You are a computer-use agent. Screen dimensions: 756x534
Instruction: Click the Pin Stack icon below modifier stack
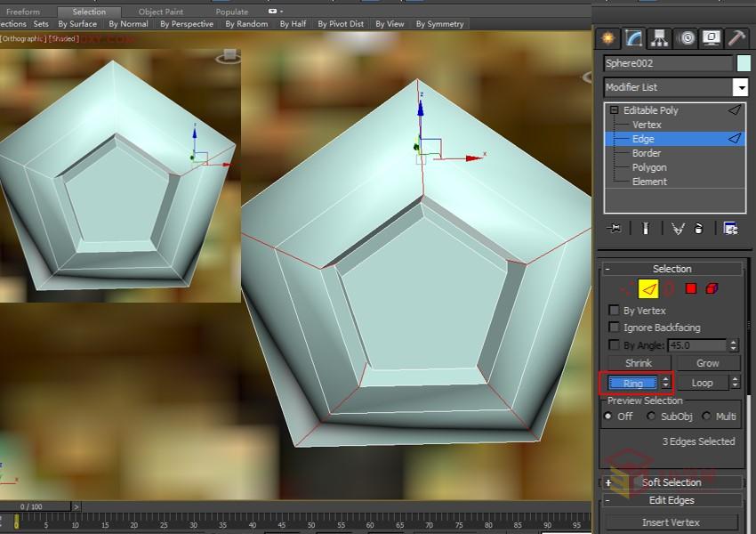pyautogui.click(x=613, y=228)
